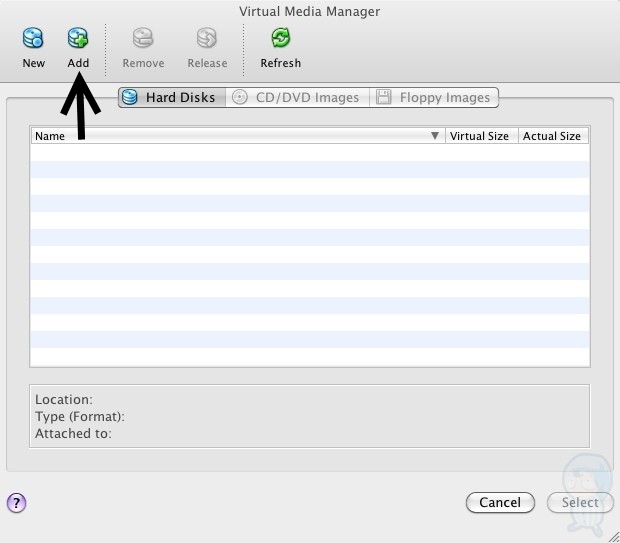Click the Release media toolbar icon
Screen dimensions: 620x543
click(x=207, y=40)
